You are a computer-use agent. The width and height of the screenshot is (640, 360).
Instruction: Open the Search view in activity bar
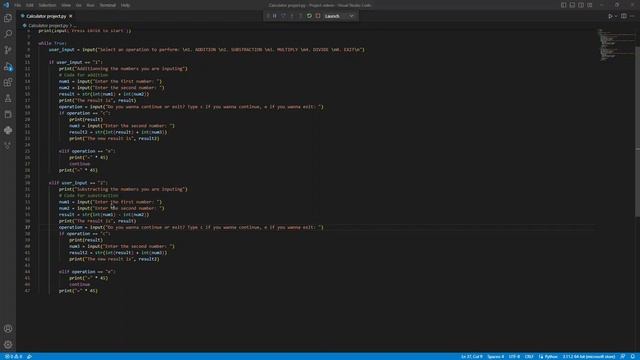[x=8, y=34]
